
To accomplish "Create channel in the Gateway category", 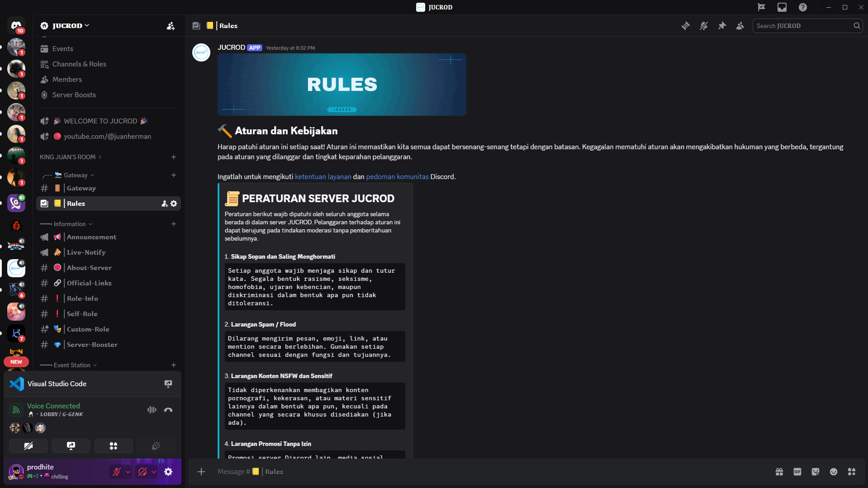I will (x=174, y=175).
